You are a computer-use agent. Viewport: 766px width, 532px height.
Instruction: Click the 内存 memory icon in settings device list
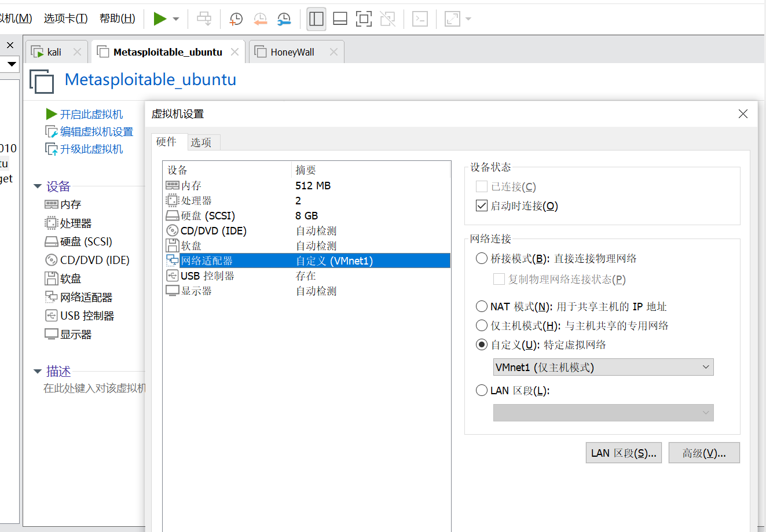pos(173,186)
